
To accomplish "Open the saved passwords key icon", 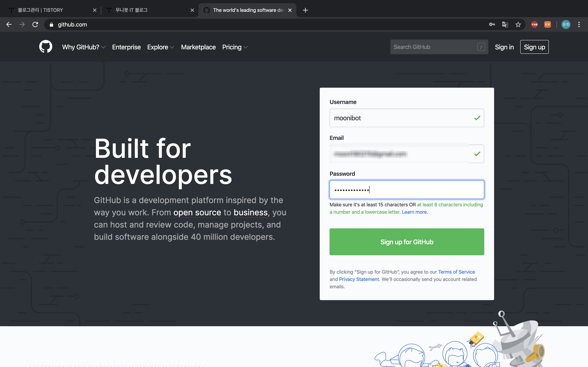I will click(492, 24).
